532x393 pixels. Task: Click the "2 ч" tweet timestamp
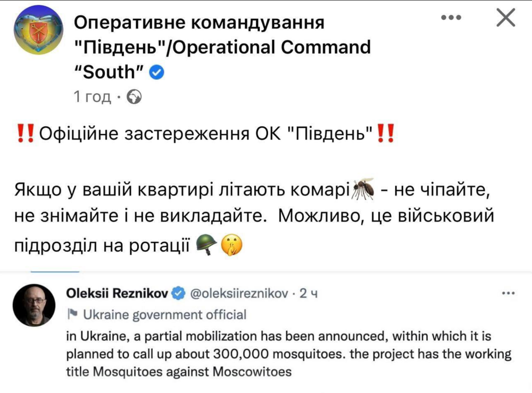309,293
